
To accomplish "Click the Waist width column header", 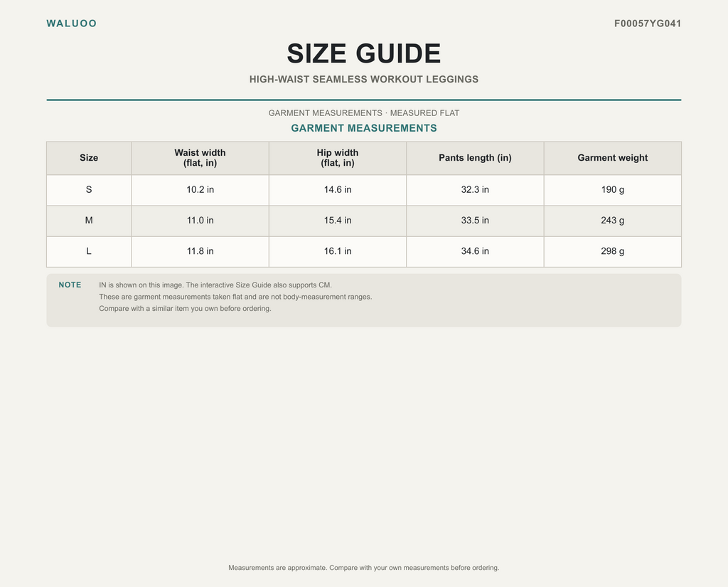I will coord(200,158).
